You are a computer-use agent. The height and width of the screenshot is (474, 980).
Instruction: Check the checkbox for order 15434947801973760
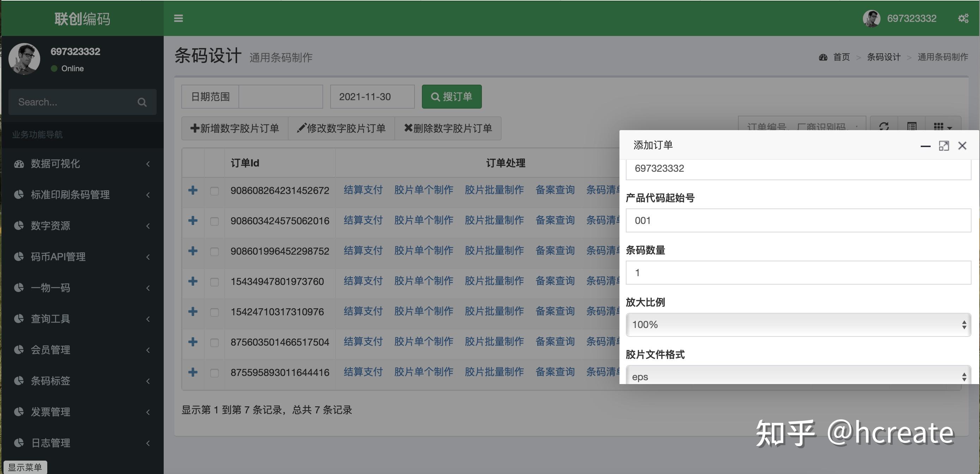click(214, 281)
